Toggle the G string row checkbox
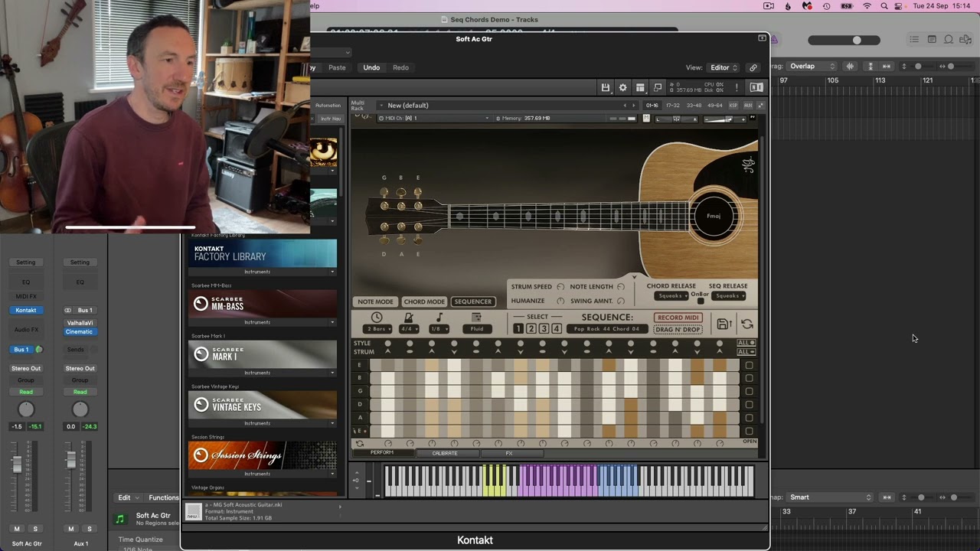 [749, 391]
